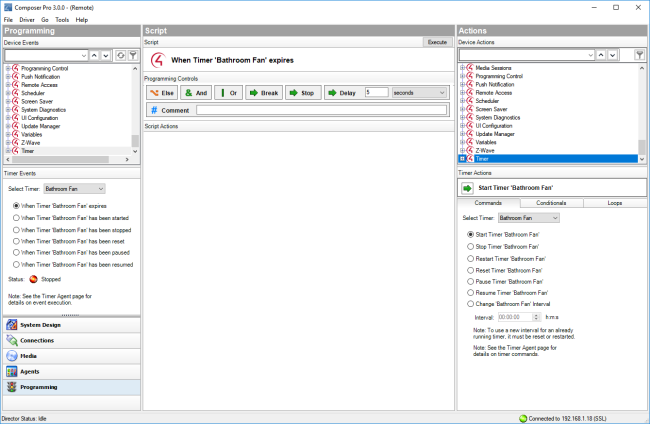The width and height of the screenshot is (650, 424).
Task: Click the Stop programming control button
Action: pyautogui.click(x=303, y=93)
